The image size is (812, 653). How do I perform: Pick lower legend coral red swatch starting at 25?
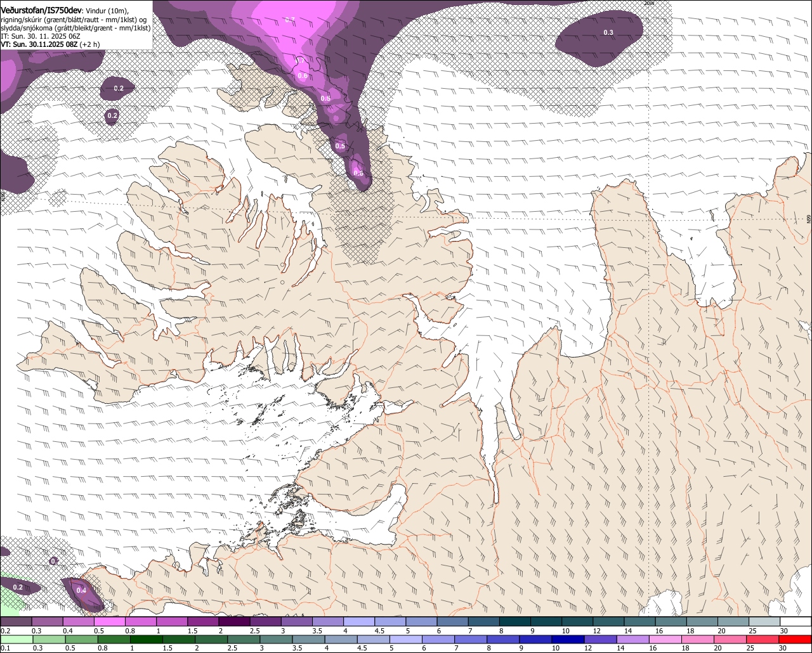[764, 640]
